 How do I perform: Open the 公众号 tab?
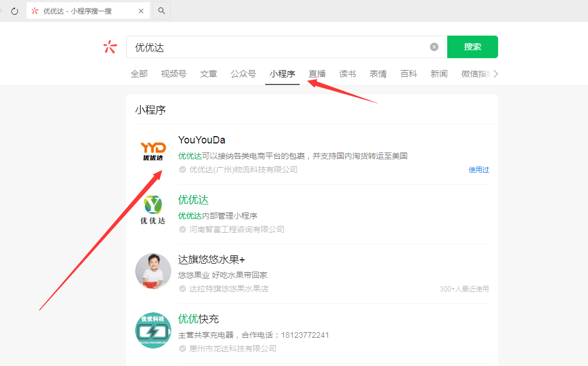(x=243, y=74)
